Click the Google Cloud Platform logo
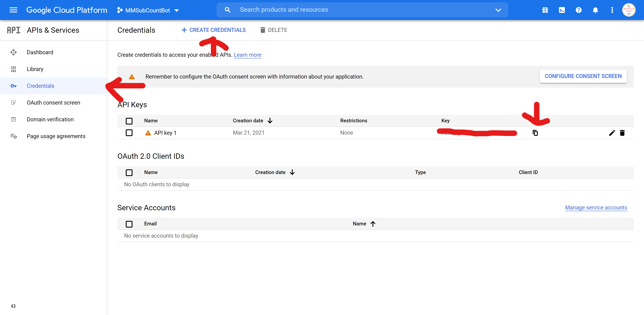Image resolution: width=644 pixels, height=315 pixels. [x=67, y=10]
